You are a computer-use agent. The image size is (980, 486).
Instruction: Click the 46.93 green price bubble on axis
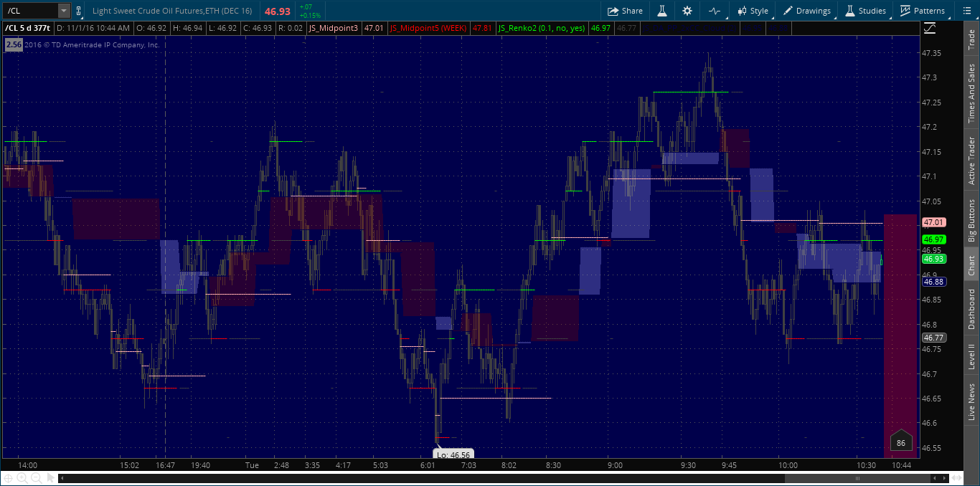point(934,259)
